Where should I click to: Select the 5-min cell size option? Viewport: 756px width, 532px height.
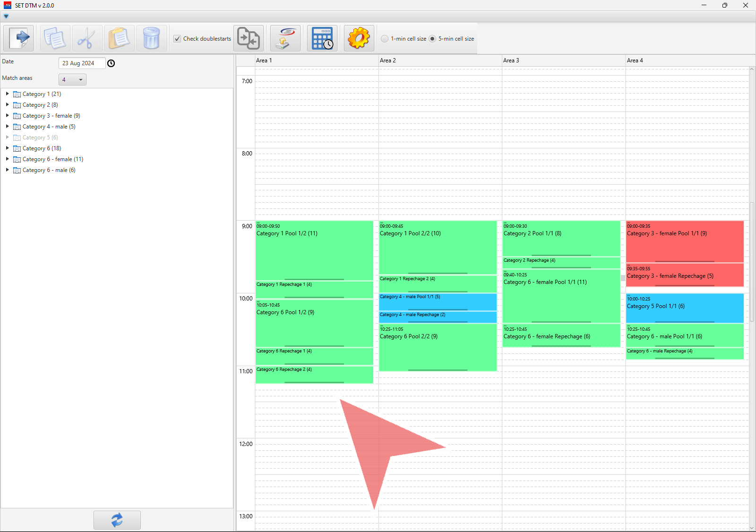432,39
